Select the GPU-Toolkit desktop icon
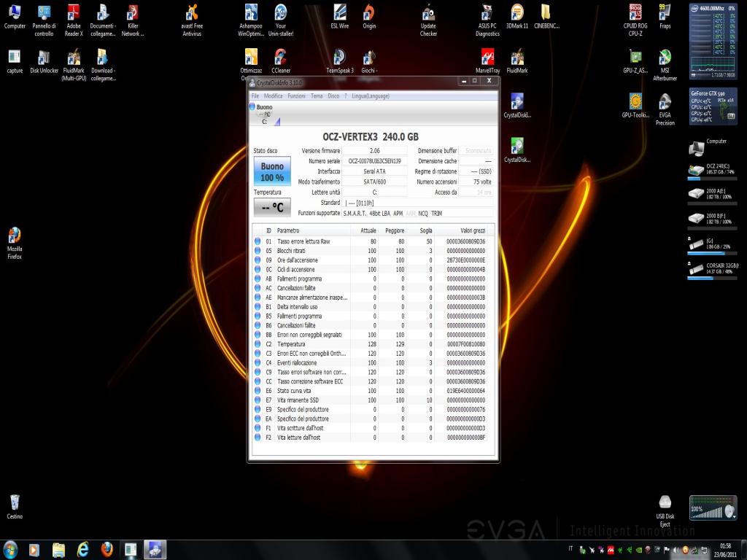This screenshot has width=747, height=560. (x=635, y=106)
